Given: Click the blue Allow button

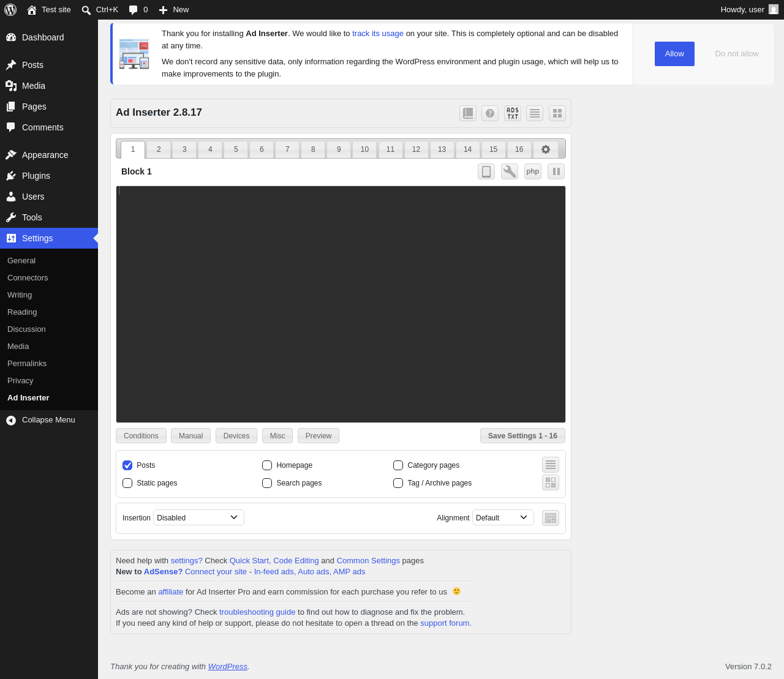Looking at the screenshot, I should pyautogui.click(x=674, y=54).
